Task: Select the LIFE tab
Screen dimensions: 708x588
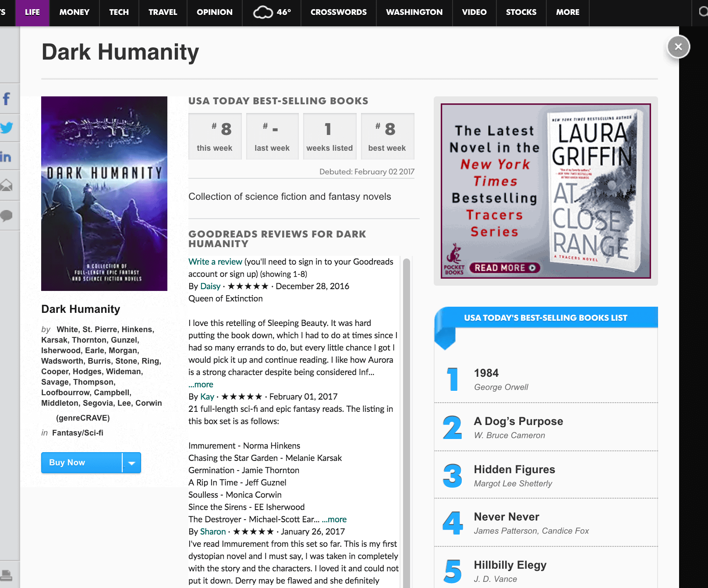Action: 32,12
